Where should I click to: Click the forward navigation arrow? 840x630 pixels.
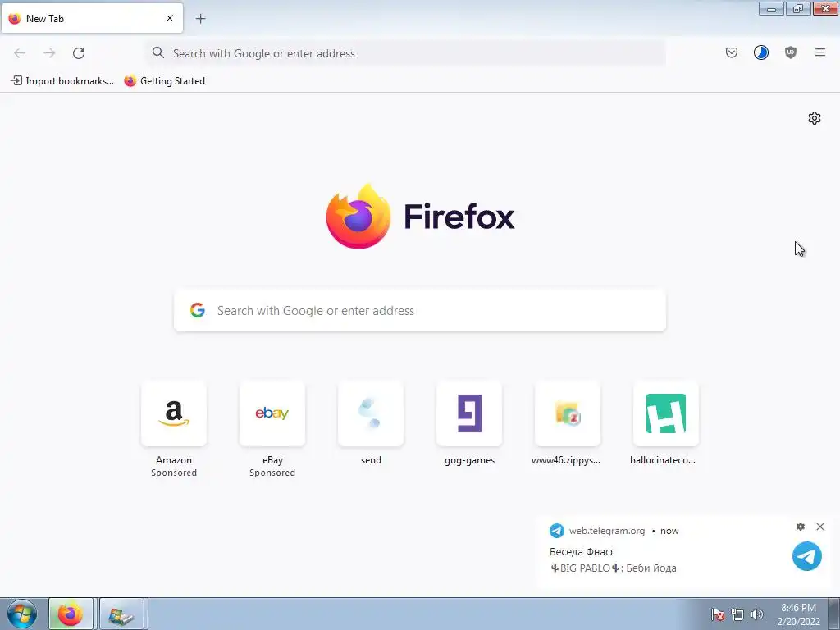[49, 53]
